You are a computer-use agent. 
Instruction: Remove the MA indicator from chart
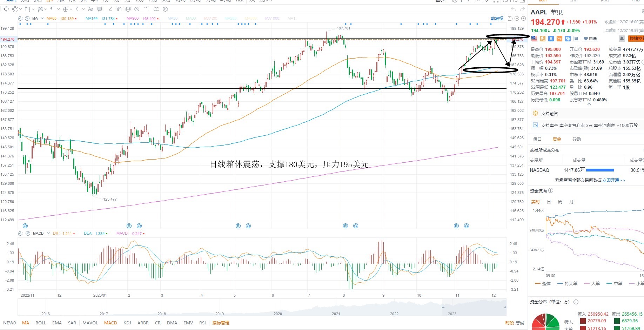tap(27, 18)
